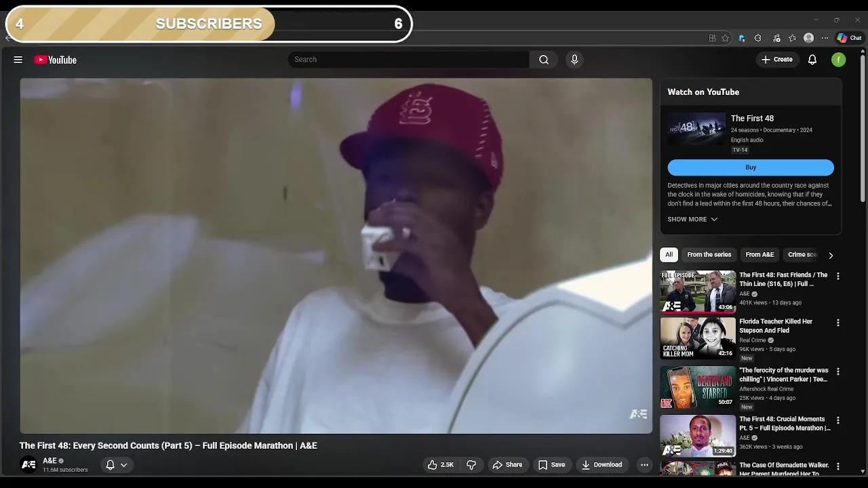The width and height of the screenshot is (868, 488).
Task: Select the All filter chip
Action: coord(669,255)
